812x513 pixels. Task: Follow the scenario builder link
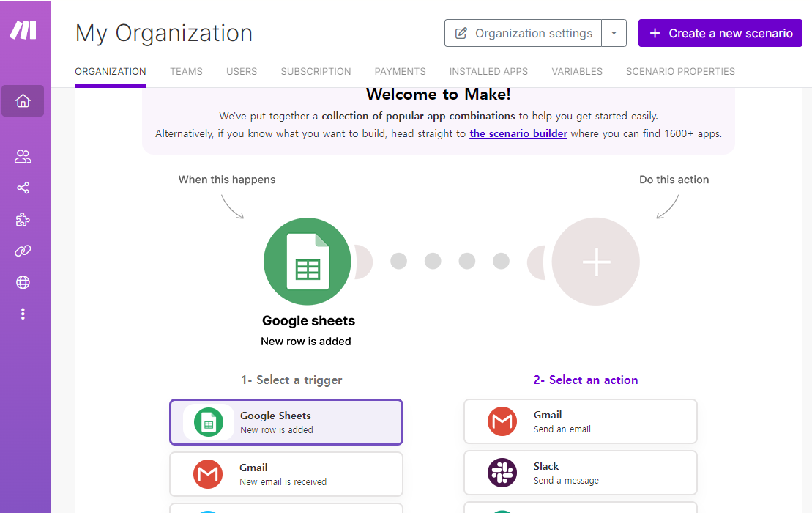pos(518,133)
